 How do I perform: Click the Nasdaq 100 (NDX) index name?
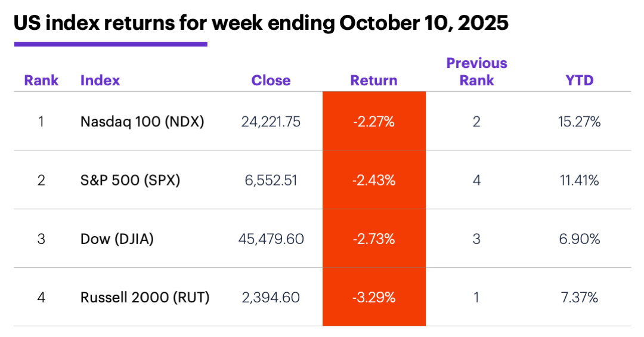(142, 122)
